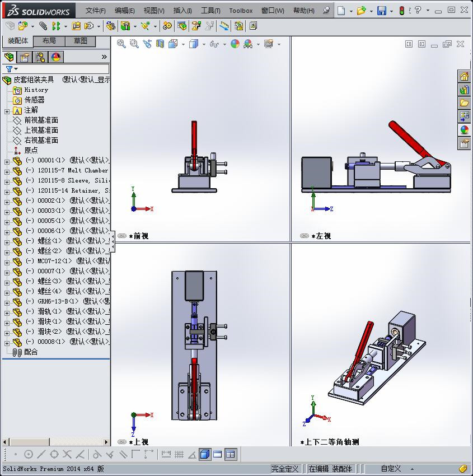Image resolution: width=473 pixels, height=476 pixels.
Task: Select the Mate paperclip tool
Action: [x=43, y=26]
